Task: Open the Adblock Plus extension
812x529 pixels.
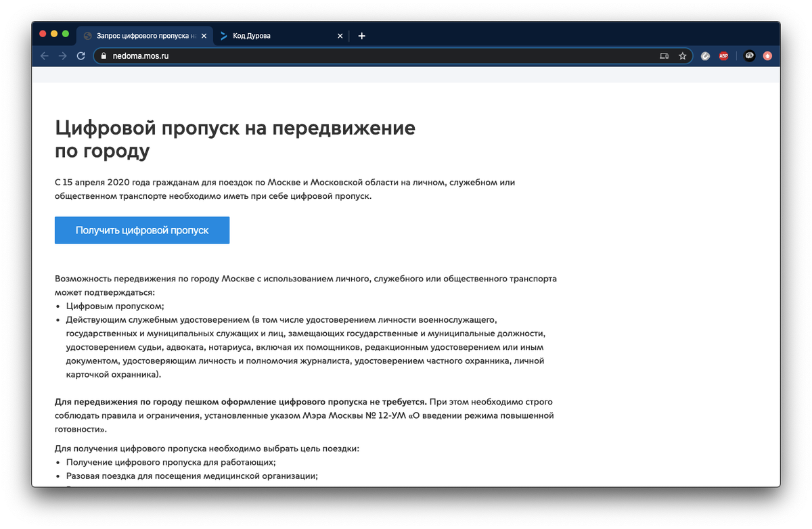Action: 723,56
